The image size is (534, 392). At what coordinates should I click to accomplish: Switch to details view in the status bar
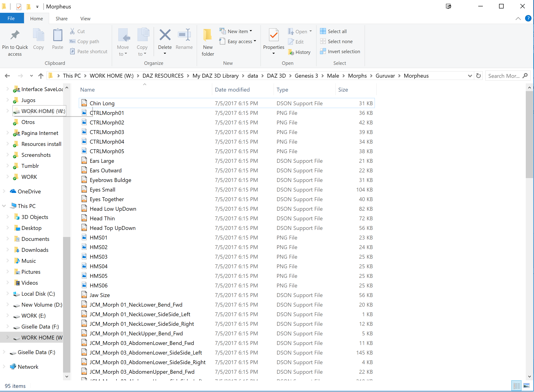click(x=516, y=386)
